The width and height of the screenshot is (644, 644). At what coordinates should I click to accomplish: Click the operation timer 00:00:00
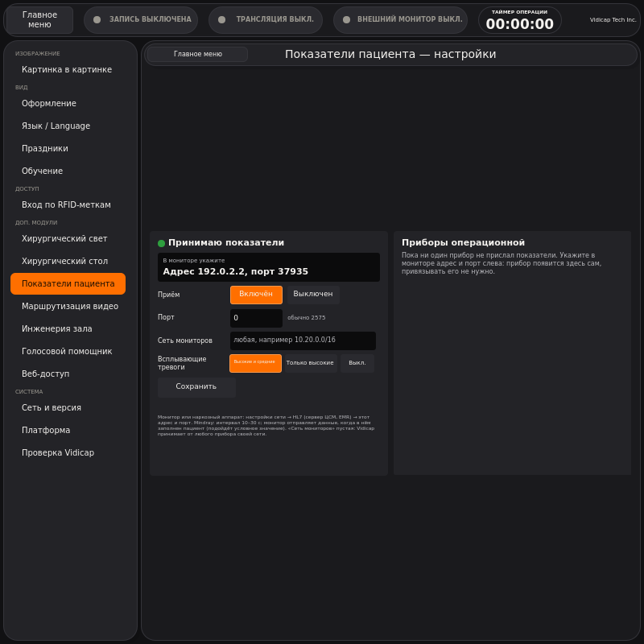519,20
